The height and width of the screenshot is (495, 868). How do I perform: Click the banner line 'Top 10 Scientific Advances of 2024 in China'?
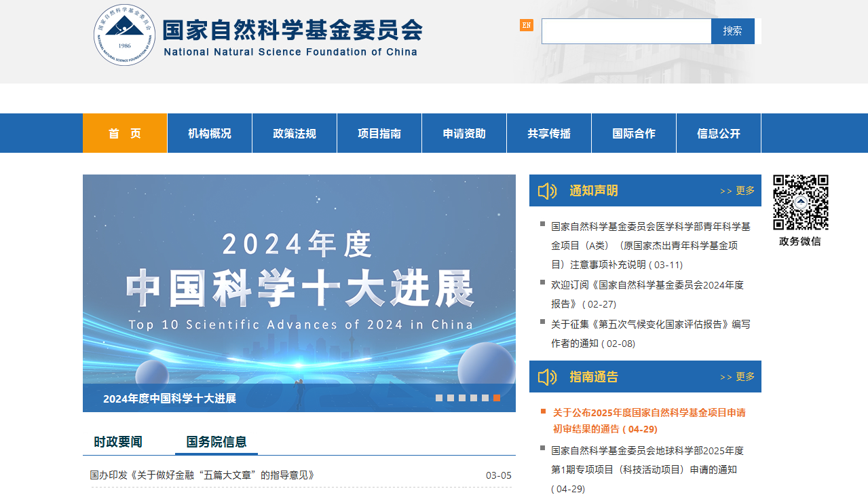click(x=300, y=325)
